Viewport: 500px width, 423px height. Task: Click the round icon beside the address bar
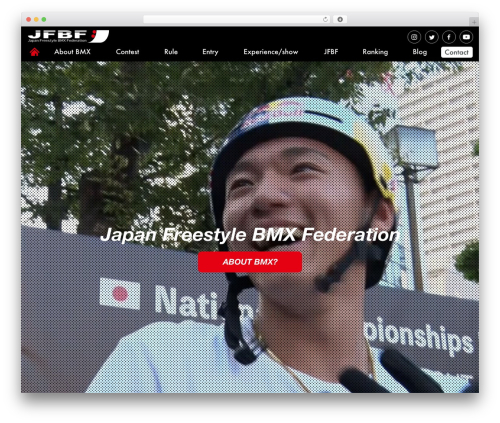point(340,19)
